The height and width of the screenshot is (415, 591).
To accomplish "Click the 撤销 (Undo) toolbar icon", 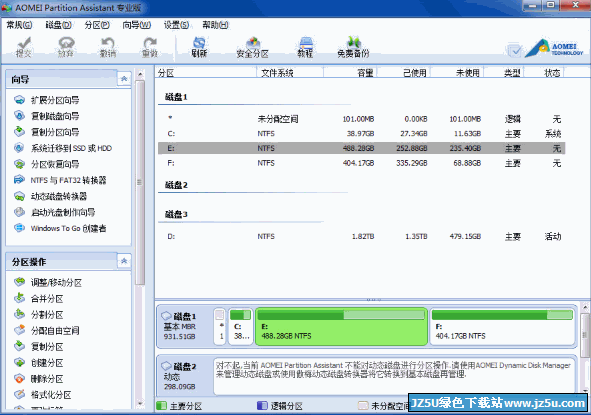I will click(108, 47).
